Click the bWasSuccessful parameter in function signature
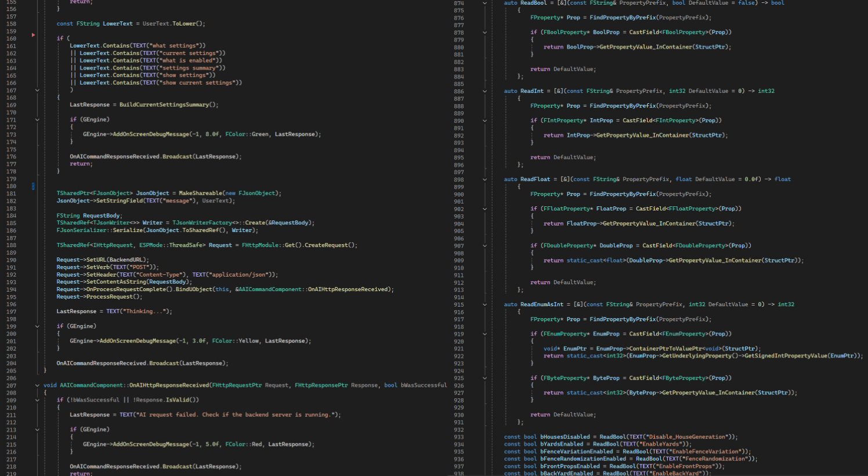This screenshot has width=868, height=476. point(424,386)
